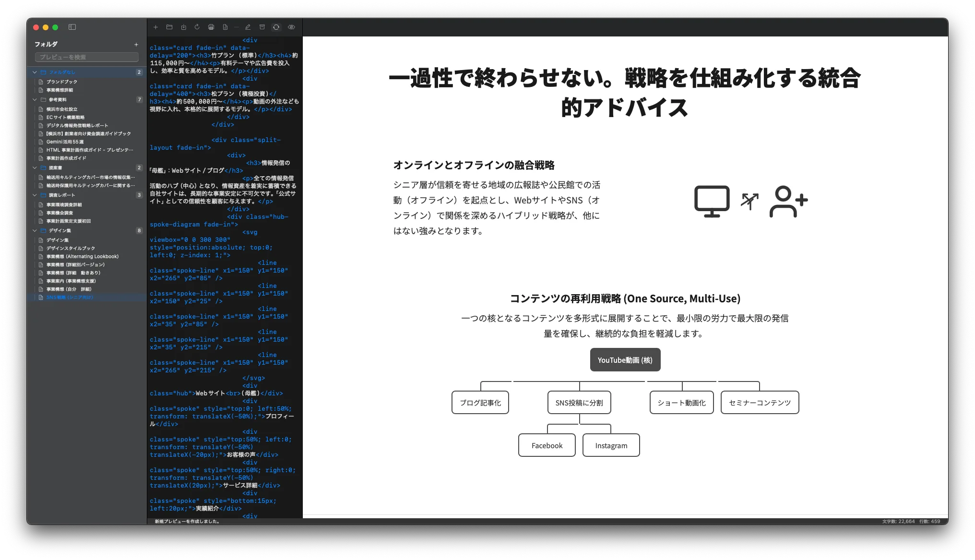Click the 新規プレビューを作成しました status message
Screen dimensions: 975x560
tap(187, 521)
